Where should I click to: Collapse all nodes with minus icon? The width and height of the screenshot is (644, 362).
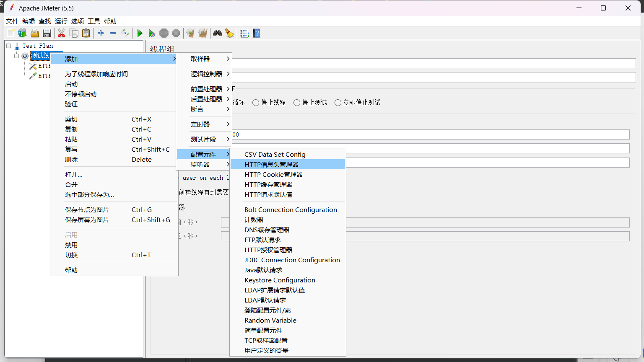coord(113,33)
